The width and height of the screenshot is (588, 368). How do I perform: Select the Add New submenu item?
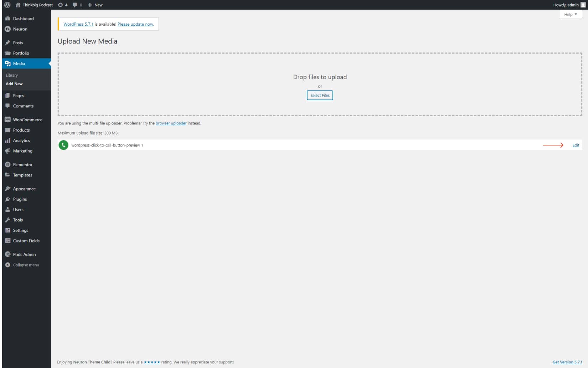pos(14,83)
